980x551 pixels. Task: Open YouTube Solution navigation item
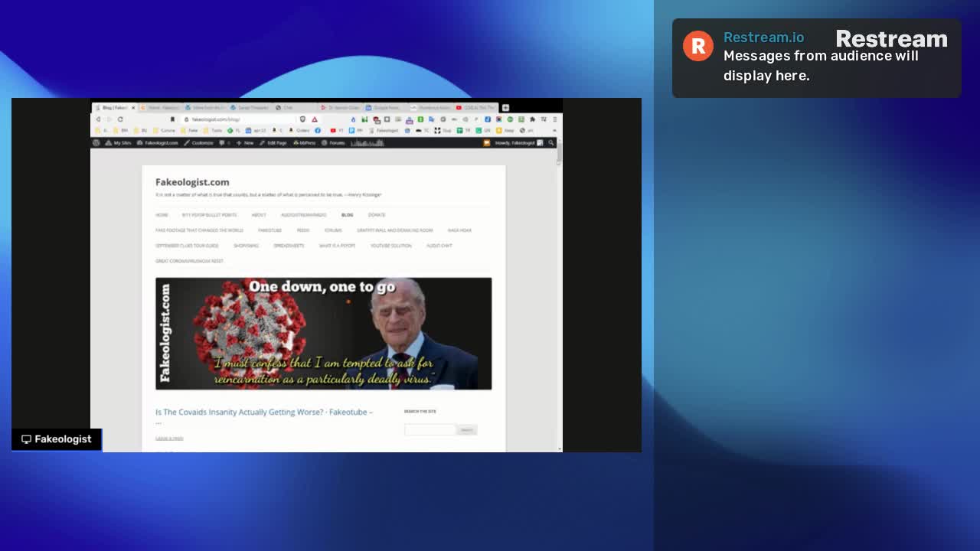tap(391, 246)
